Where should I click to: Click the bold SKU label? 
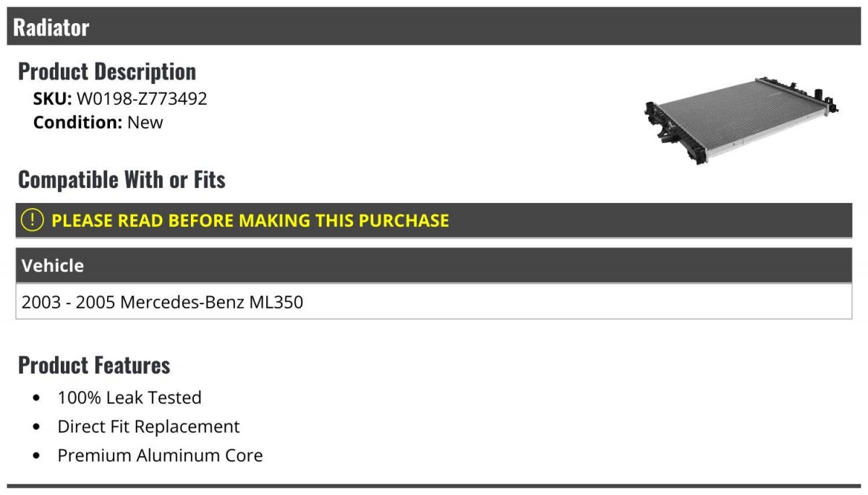[53, 99]
